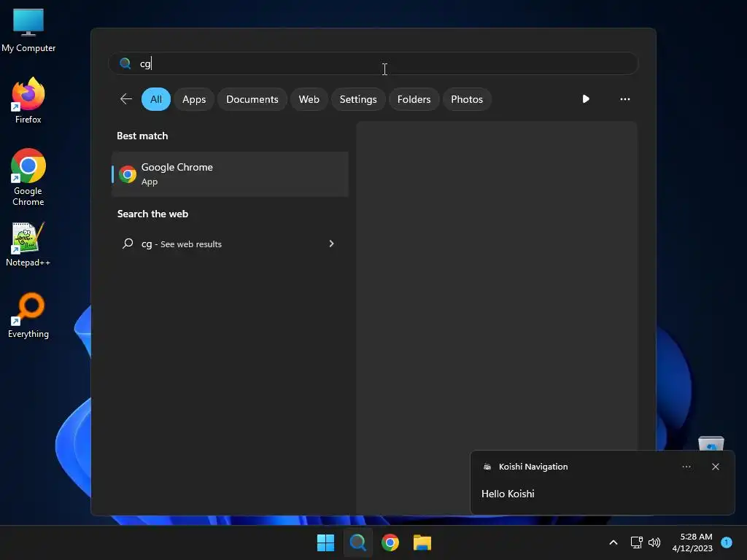Click the taskbar Search icon
The image size is (747, 560).
(x=357, y=542)
